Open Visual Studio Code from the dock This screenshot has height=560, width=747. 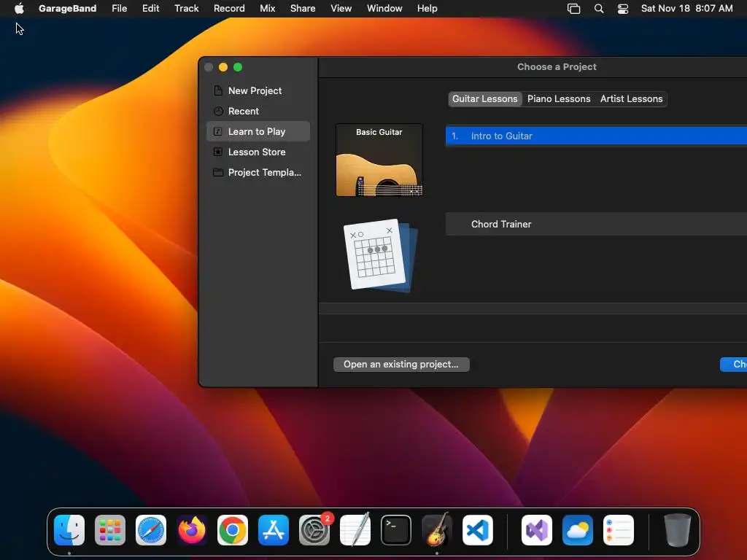(x=477, y=529)
